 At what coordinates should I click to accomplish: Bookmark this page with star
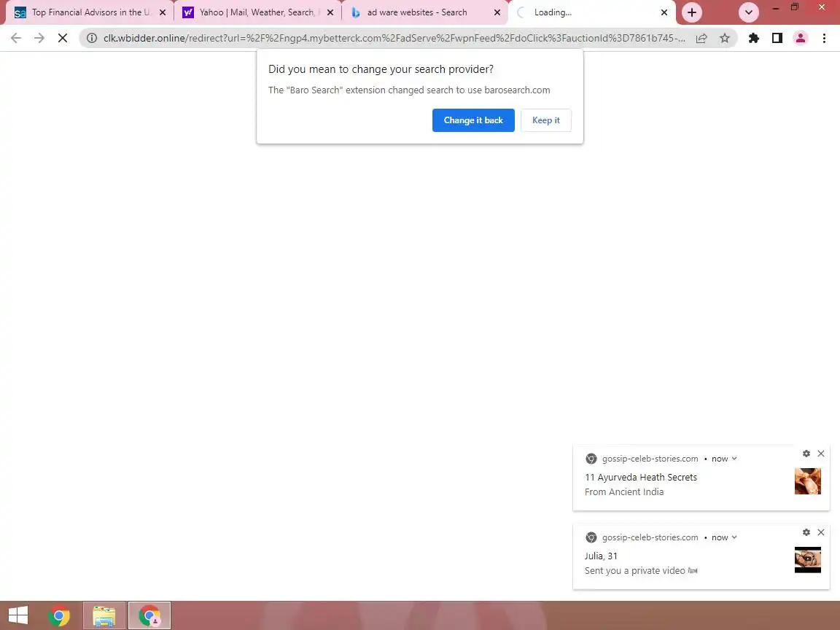725,38
